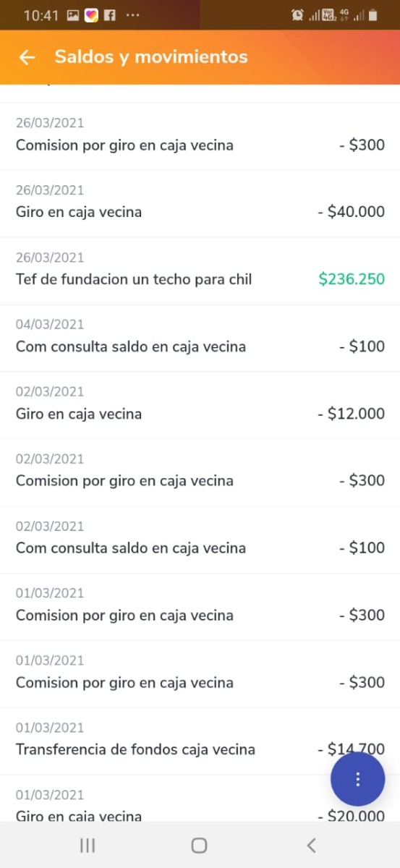The image size is (400, 868).
Task: Open the blue three-dot floating menu
Action: coord(357,779)
